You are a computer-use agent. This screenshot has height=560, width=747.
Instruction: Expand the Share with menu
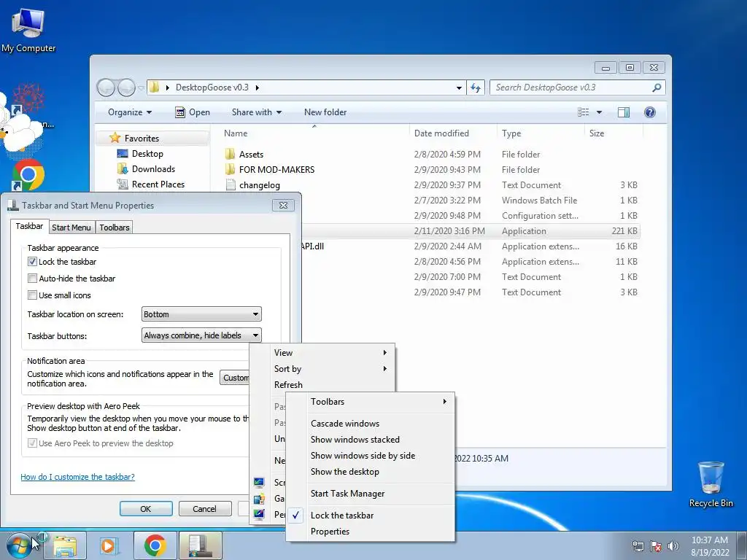(x=256, y=112)
